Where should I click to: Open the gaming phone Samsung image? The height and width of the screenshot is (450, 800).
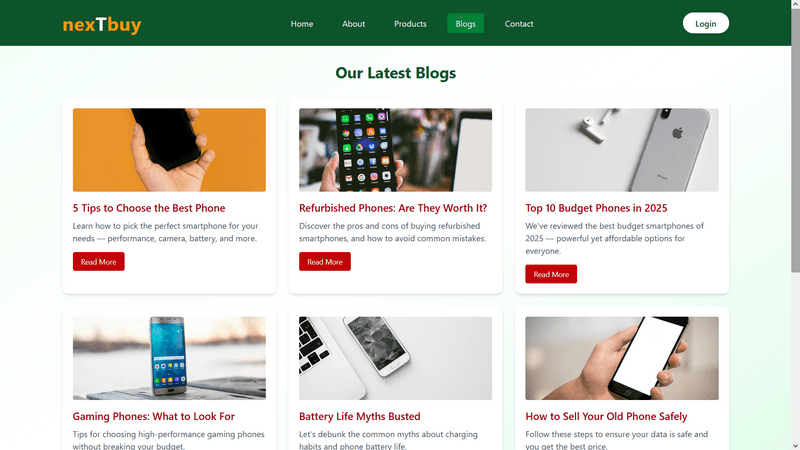tap(169, 358)
